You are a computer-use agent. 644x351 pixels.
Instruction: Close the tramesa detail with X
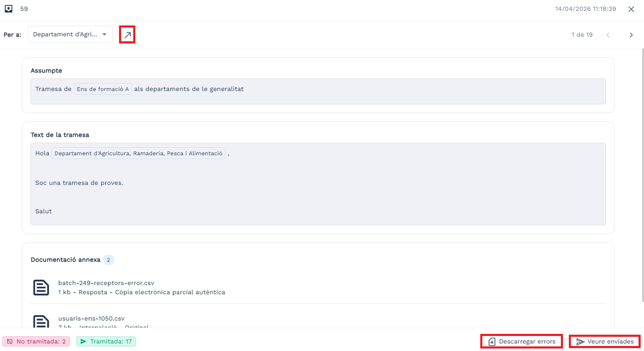(631, 9)
